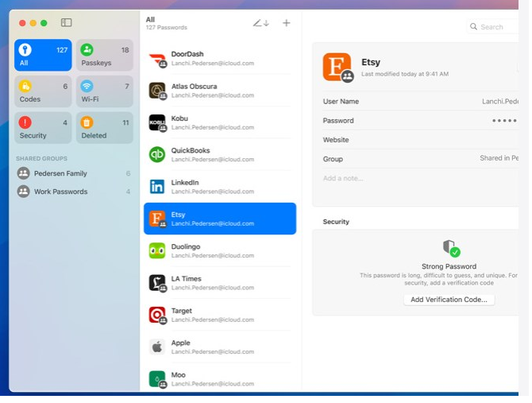Screen dimensions: 532x403
Task: Click the red Security exclamation icon
Action: tap(25, 122)
